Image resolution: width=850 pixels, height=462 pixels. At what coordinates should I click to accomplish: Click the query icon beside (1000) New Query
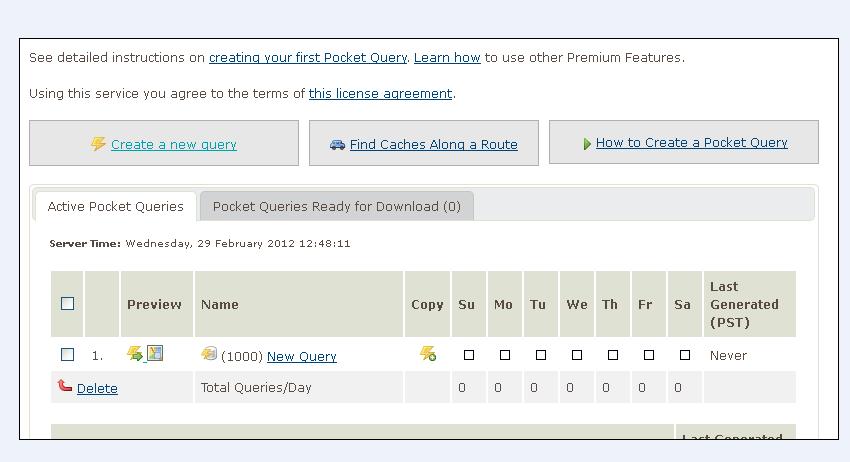209,354
